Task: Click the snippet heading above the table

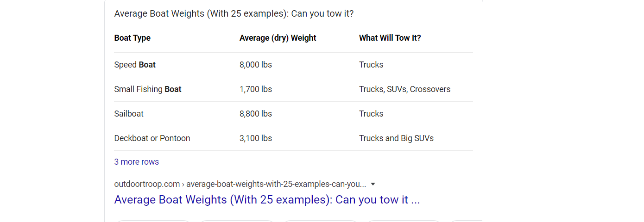Action: pyautogui.click(x=234, y=13)
